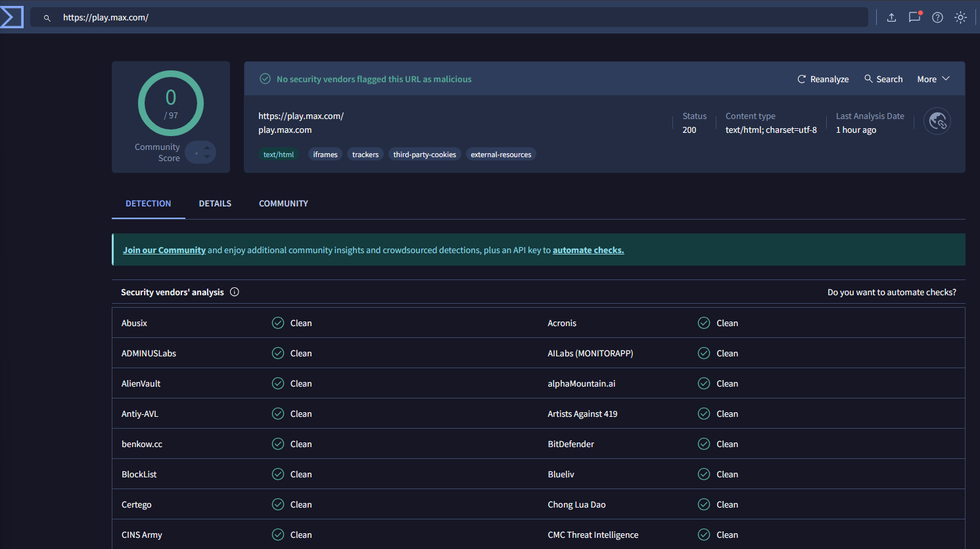Click the detection score circle 0/97
980x549 pixels.
coord(171,103)
